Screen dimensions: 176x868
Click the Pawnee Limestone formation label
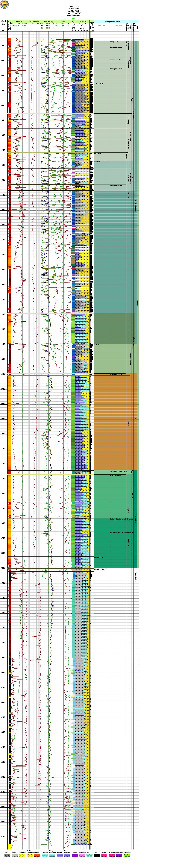(116, 185)
